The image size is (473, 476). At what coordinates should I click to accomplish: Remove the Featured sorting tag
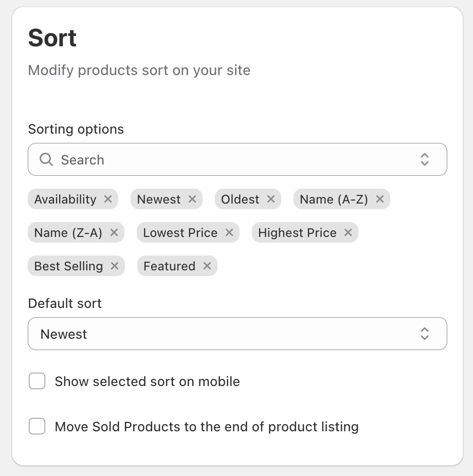207,266
